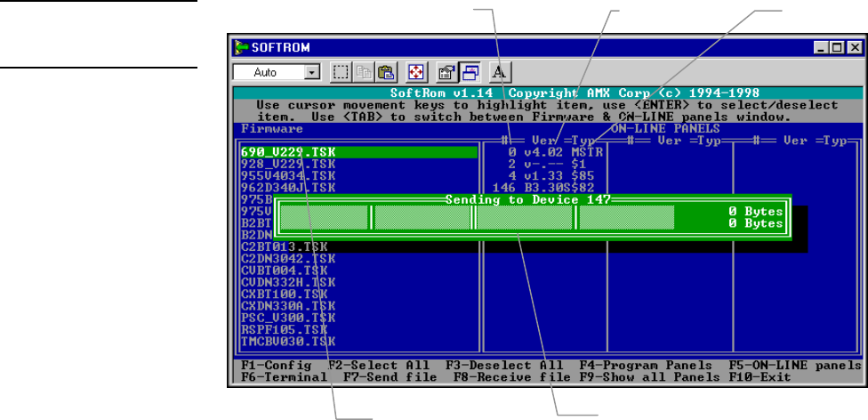The width and height of the screenshot is (868, 420).
Task: Click the F7-Send file function label
Action: pos(390,377)
